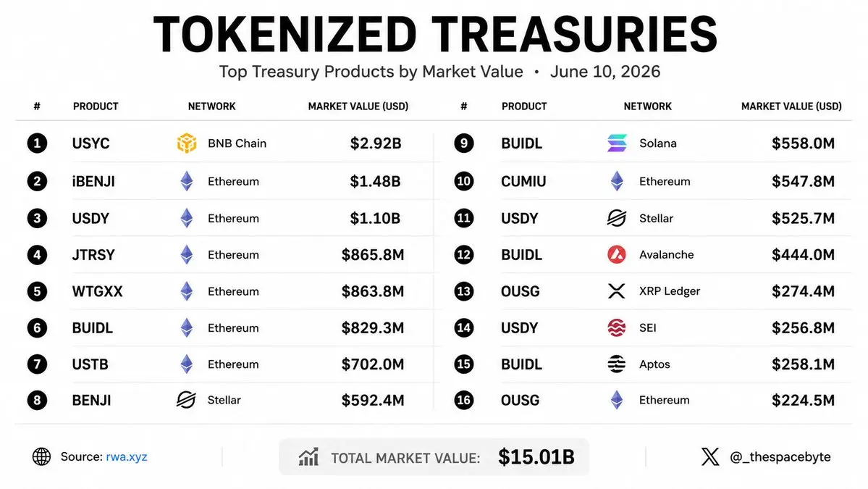Select the number 16 rank badge
Viewport: 868px width, 489px height.
[x=464, y=400]
